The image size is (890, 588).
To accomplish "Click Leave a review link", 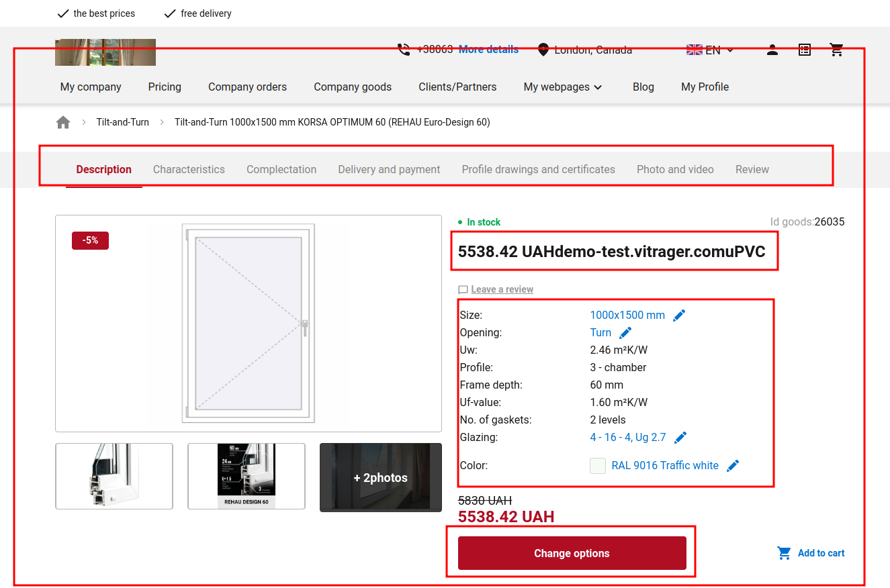I will 502,289.
